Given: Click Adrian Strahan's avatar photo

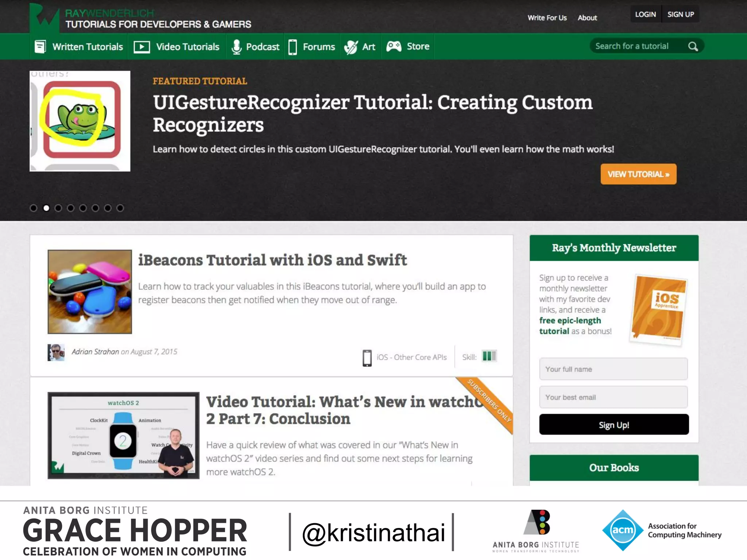Looking at the screenshot, I should pyautogui.click(x=56, y=352).
